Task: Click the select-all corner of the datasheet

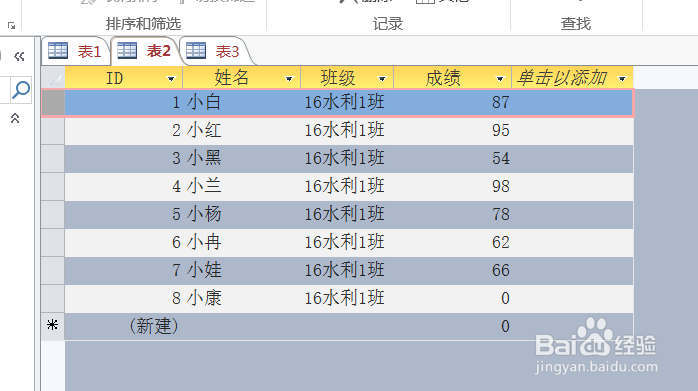Action: click(53, 78)
